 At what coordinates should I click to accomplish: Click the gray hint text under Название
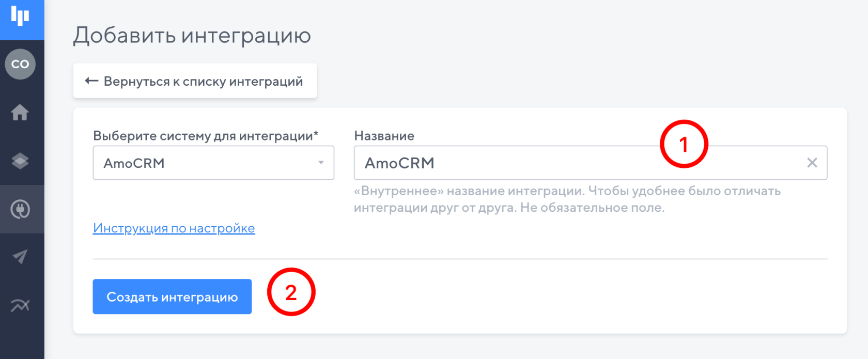click(567, 199)
